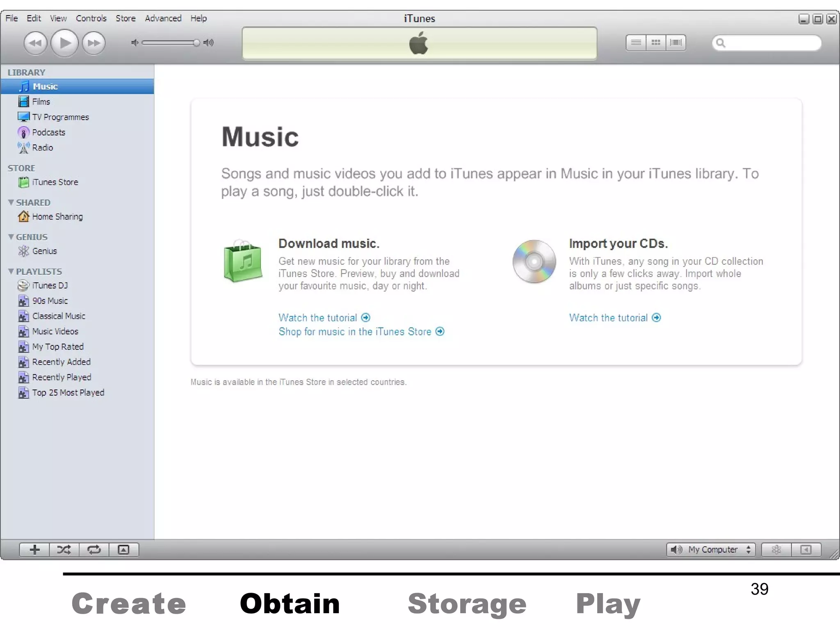
Task: Click the Play button
Action: [64, 43]
